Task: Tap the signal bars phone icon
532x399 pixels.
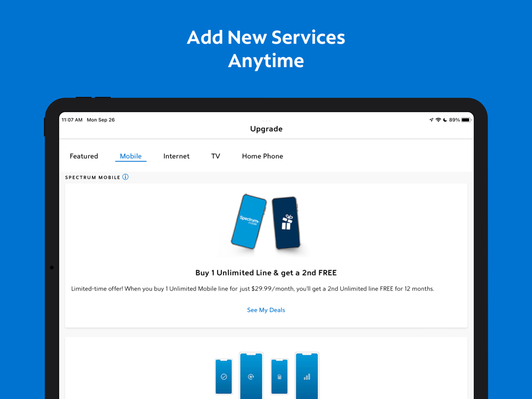Action: pyautogui.click(x=307, y=376)
